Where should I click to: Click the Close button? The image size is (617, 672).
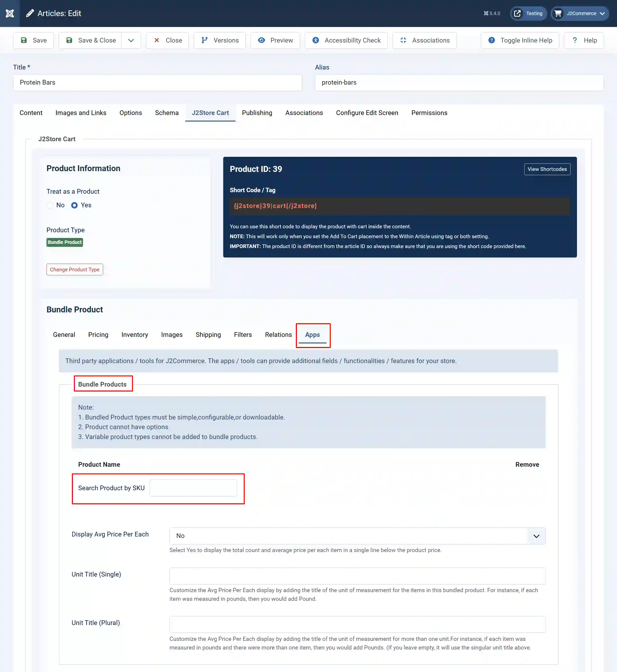click(167, 40)
